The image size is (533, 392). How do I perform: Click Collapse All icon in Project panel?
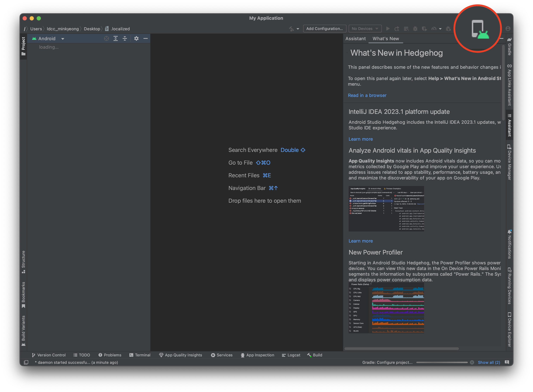(x=125, y=38)
